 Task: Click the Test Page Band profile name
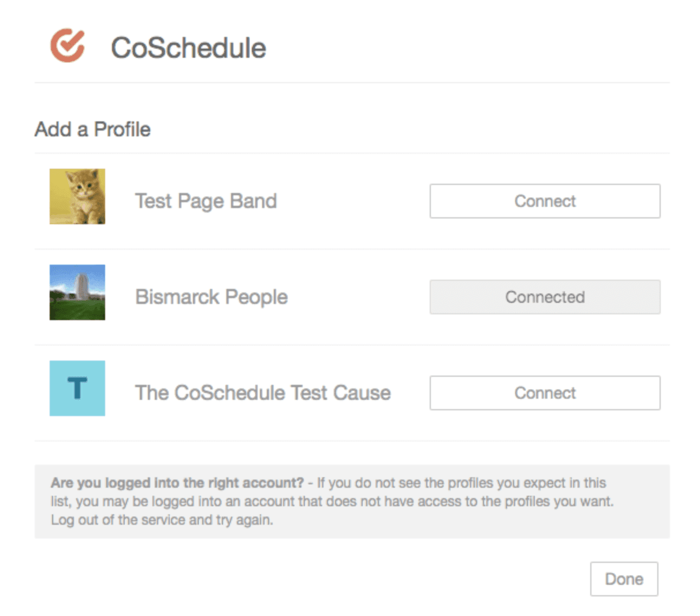pos(206,201)
